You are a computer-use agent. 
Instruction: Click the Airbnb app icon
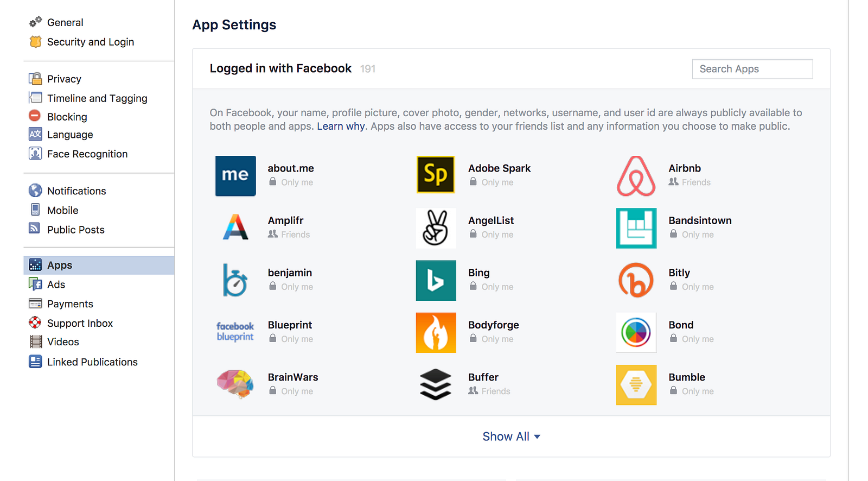pyautogui.click(x=636, y=176)
